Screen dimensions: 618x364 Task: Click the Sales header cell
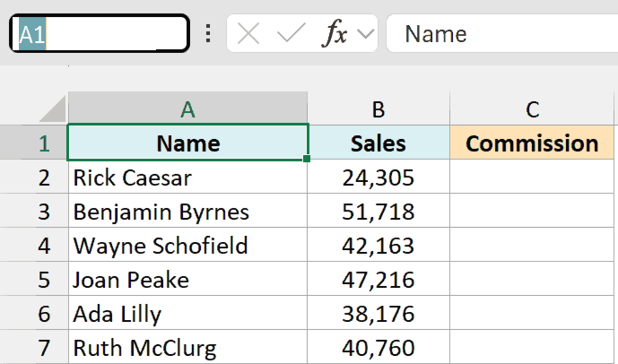379,143
